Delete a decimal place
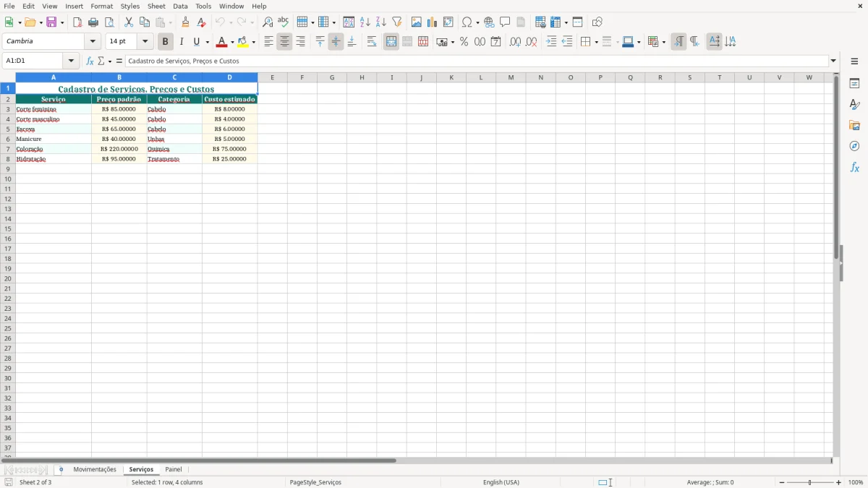Viewport: 868px width, 488px height. point(532,42)
